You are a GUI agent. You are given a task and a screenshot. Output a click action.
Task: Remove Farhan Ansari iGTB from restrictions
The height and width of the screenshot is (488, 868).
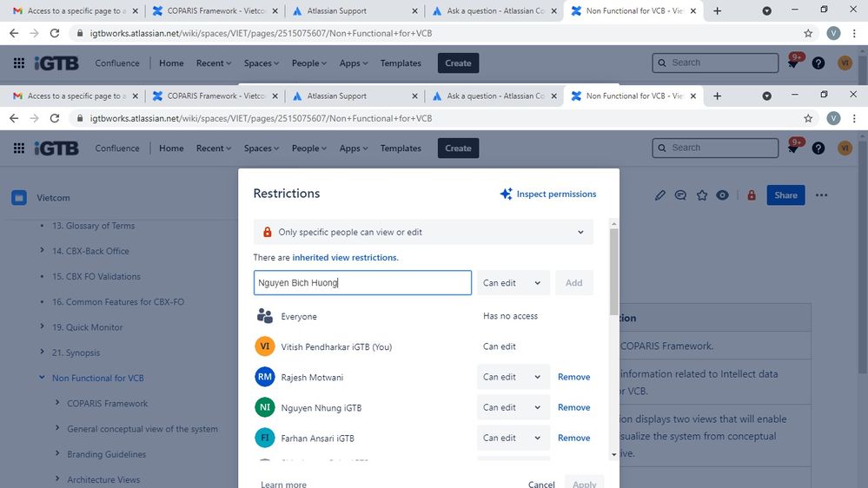coord(573,438)
